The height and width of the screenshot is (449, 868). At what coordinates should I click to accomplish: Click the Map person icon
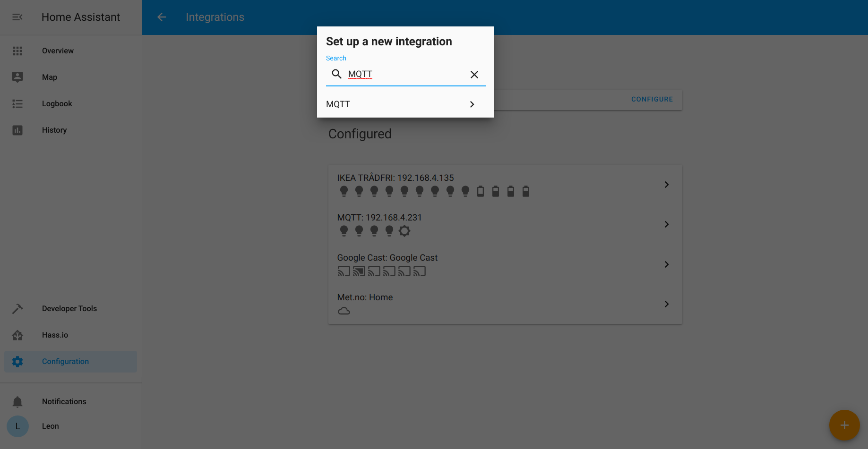(17, 77)
